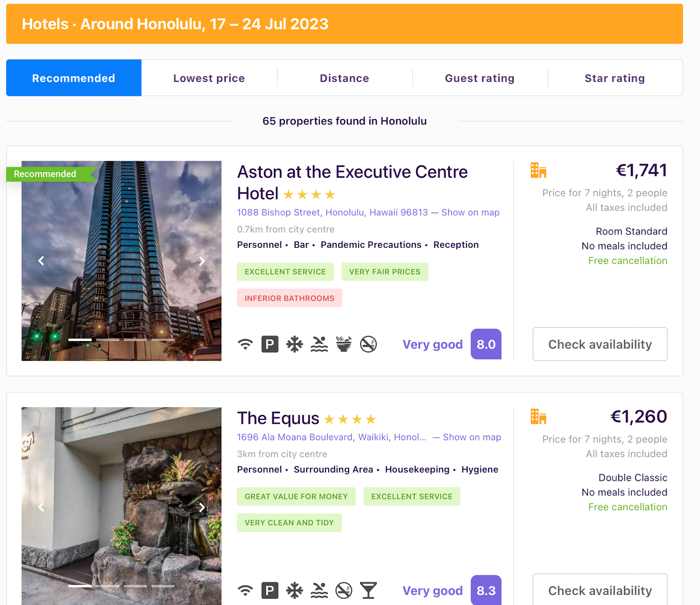Viewport: 700px width, 605px height.
Task: Click Excellent Service tag on Aston hotel
Action: pyautogui.click(x=285, y=272)
